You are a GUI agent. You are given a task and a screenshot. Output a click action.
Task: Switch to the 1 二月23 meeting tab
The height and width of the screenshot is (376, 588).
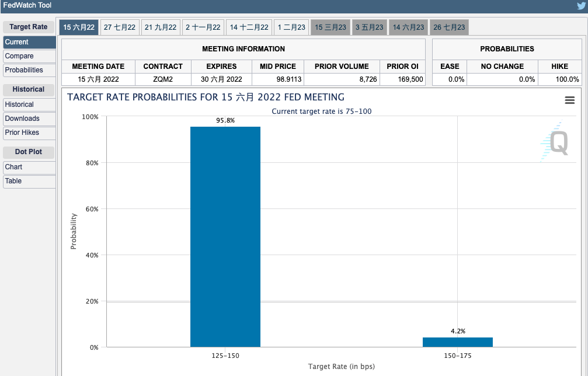291,27
